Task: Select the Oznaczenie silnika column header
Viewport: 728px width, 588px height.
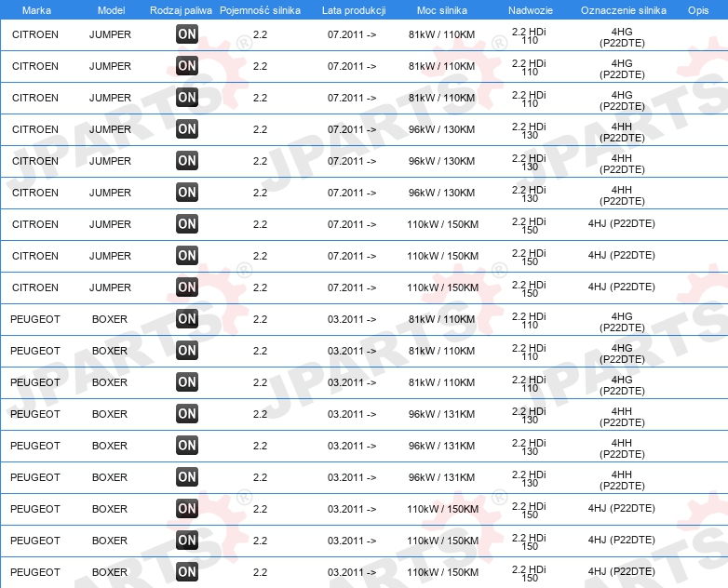Action: [x=624, y=10]
